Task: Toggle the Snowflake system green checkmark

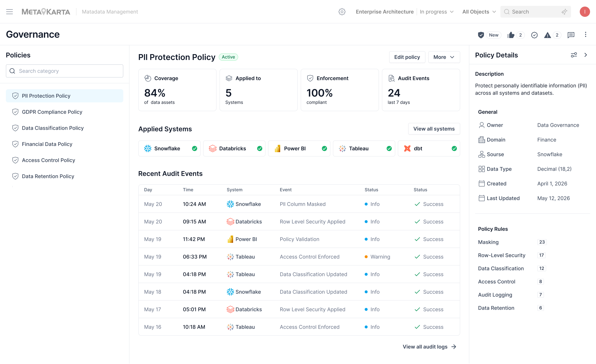Action: pyautogui.click(x=194, y=148)
